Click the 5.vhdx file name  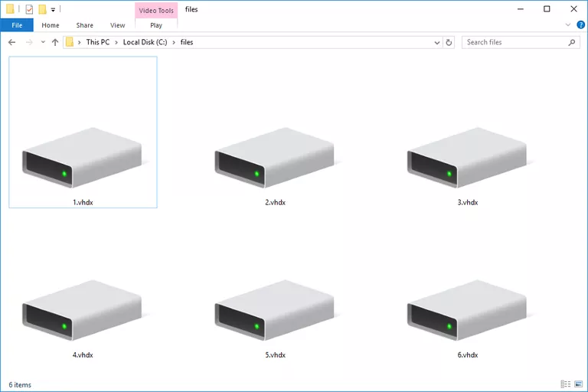tap(276, 354)
